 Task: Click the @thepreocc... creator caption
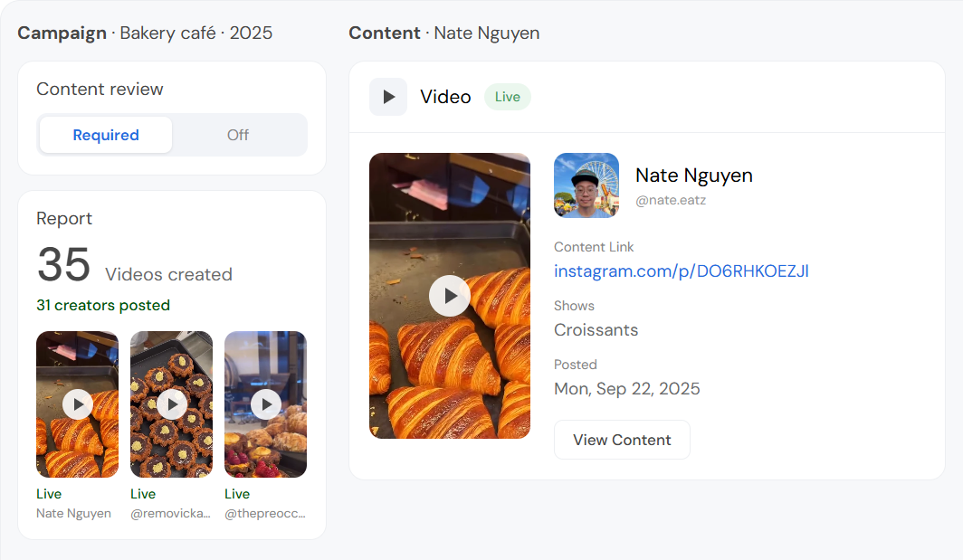pos(264,513)
